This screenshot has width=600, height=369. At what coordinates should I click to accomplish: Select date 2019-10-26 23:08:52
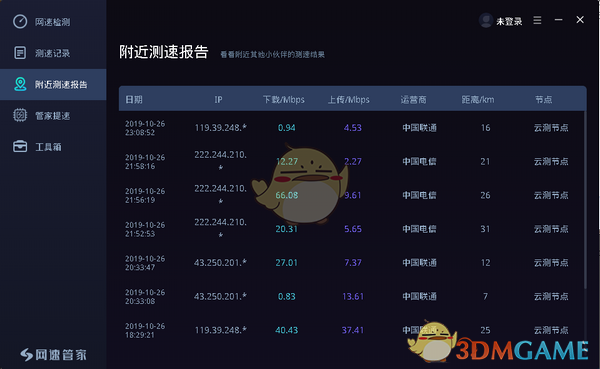[x=145, y=128]
